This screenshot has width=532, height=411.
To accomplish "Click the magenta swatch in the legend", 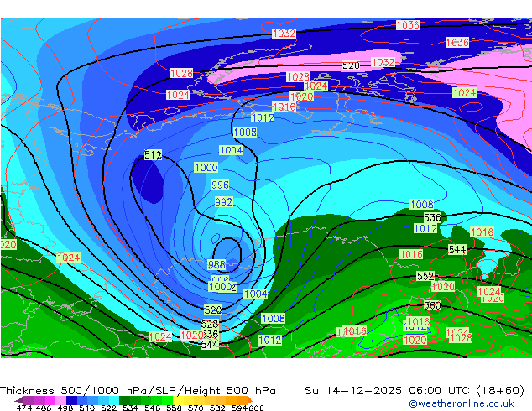I will point(50,400).
